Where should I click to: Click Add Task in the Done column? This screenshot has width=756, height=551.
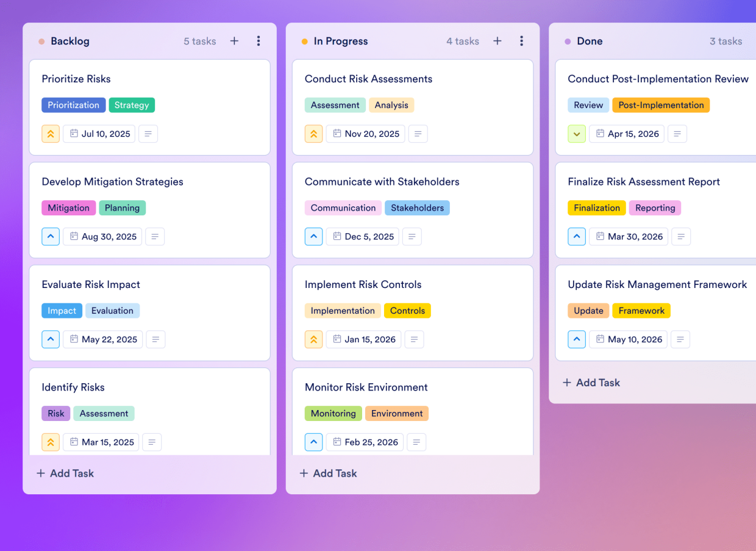(591, 383)
